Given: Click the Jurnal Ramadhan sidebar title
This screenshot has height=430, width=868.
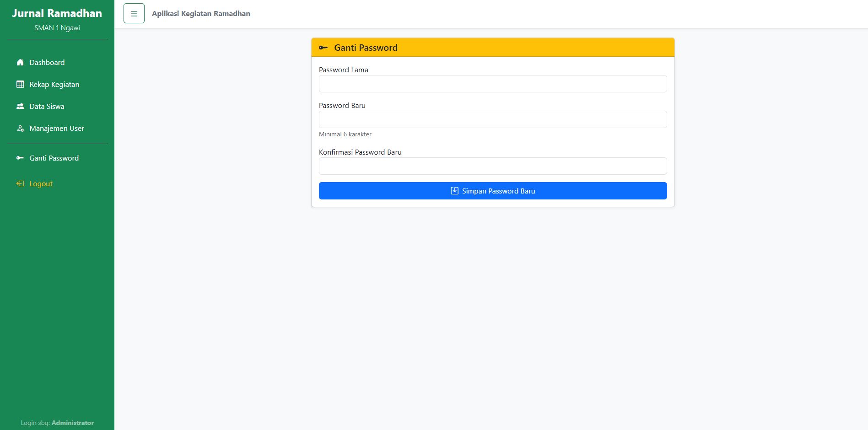Looking at the screenshot, I should [57, 13].
